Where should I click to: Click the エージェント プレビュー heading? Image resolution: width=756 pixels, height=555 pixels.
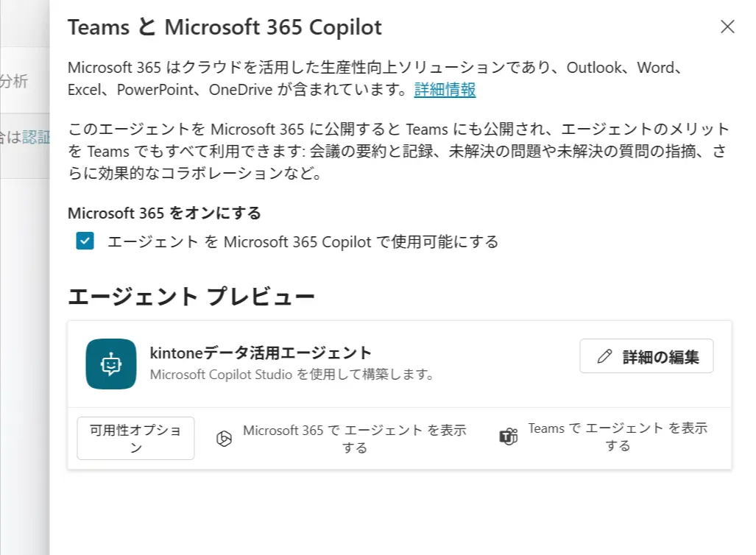point(191,297)
